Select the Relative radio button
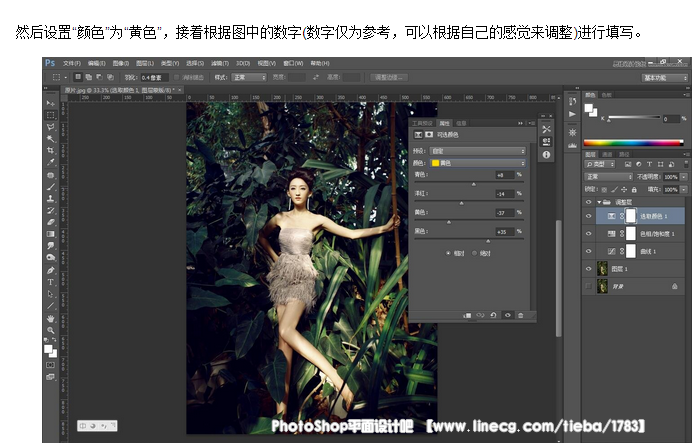Screen dimensions: 695x443 coord(448,253)
